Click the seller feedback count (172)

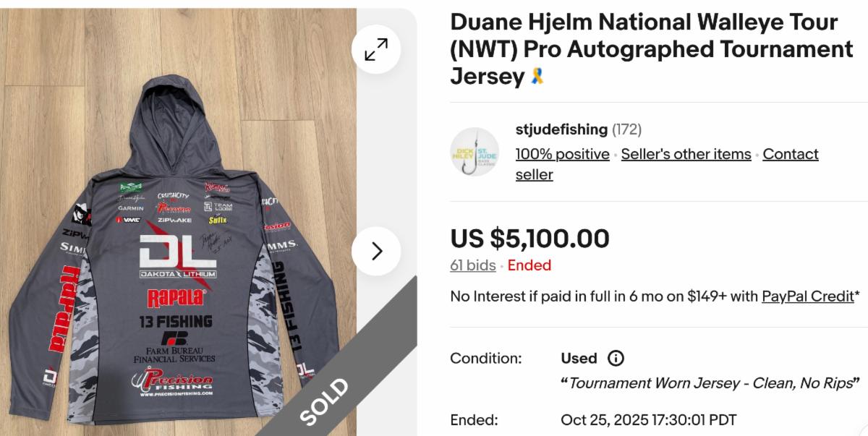pyautogui.click(x=626, y=129)
